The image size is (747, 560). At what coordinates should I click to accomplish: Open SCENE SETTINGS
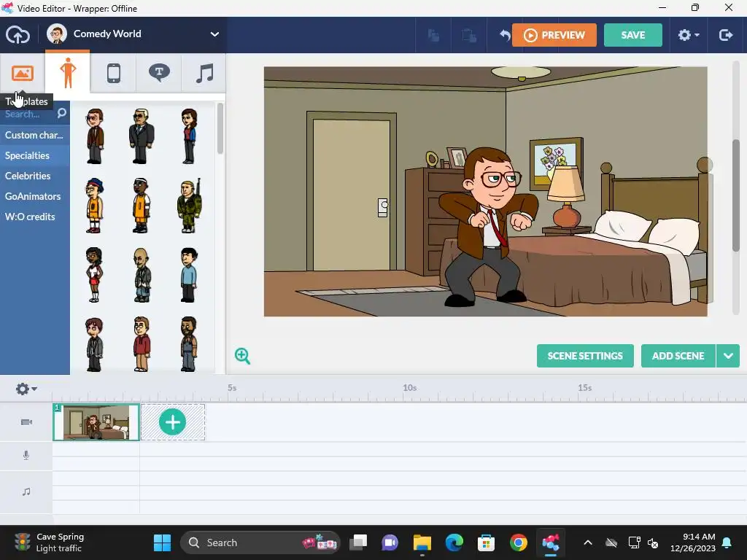585,356
